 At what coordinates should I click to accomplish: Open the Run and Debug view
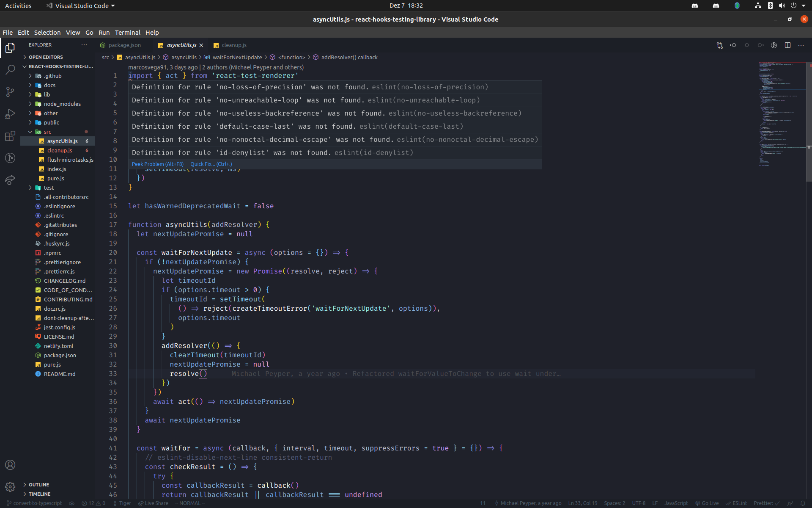[10, 114]
